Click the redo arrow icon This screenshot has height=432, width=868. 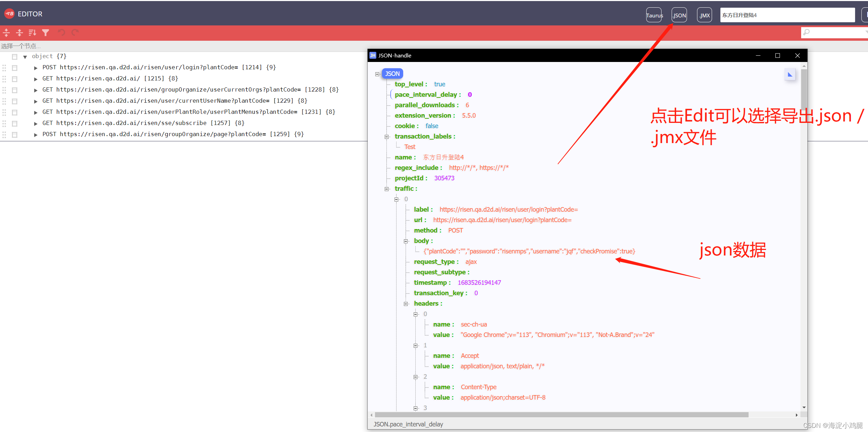75,33
